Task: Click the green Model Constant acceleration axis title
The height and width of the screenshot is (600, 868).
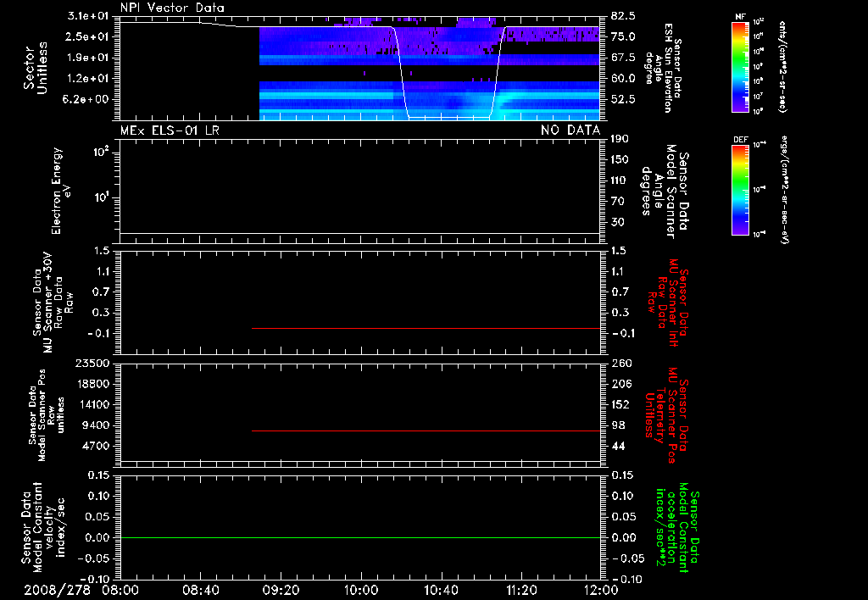Action: (677, 527)
